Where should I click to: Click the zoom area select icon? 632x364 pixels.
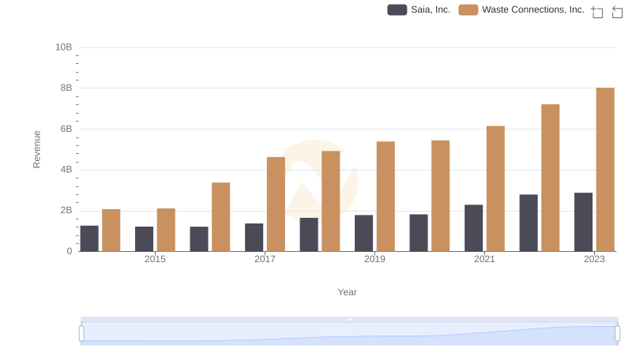pos(597,12)
